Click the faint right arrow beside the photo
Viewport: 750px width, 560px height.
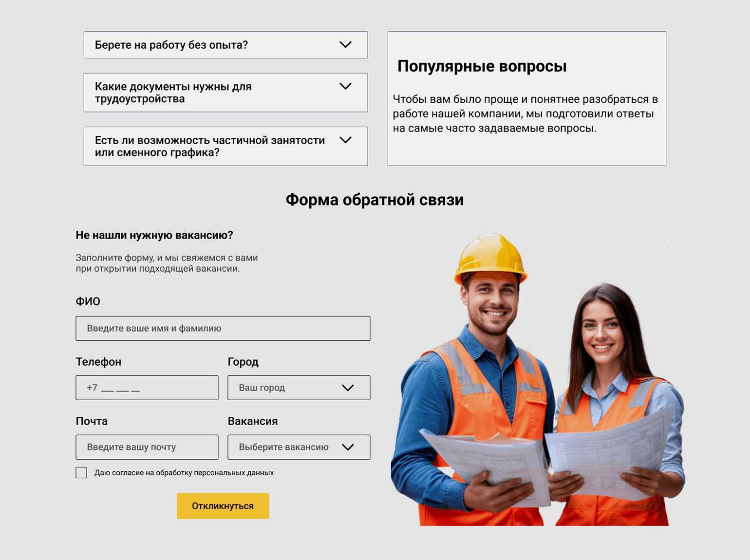[x=666, y=241]
